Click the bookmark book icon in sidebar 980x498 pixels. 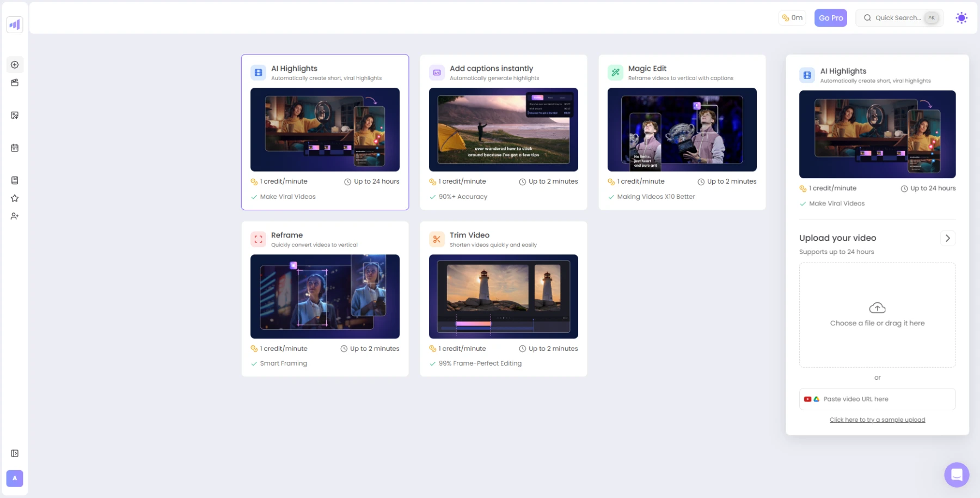[x=15, y=180]
